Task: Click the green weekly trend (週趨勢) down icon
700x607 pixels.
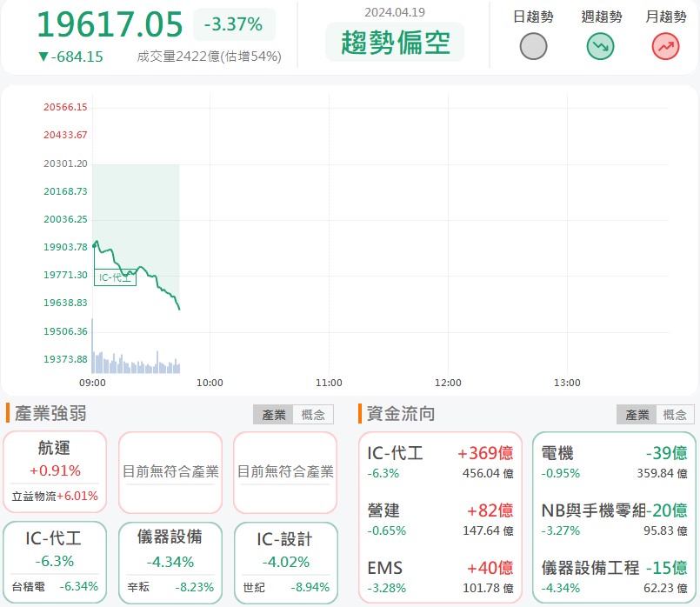Action: pos(600,46)
